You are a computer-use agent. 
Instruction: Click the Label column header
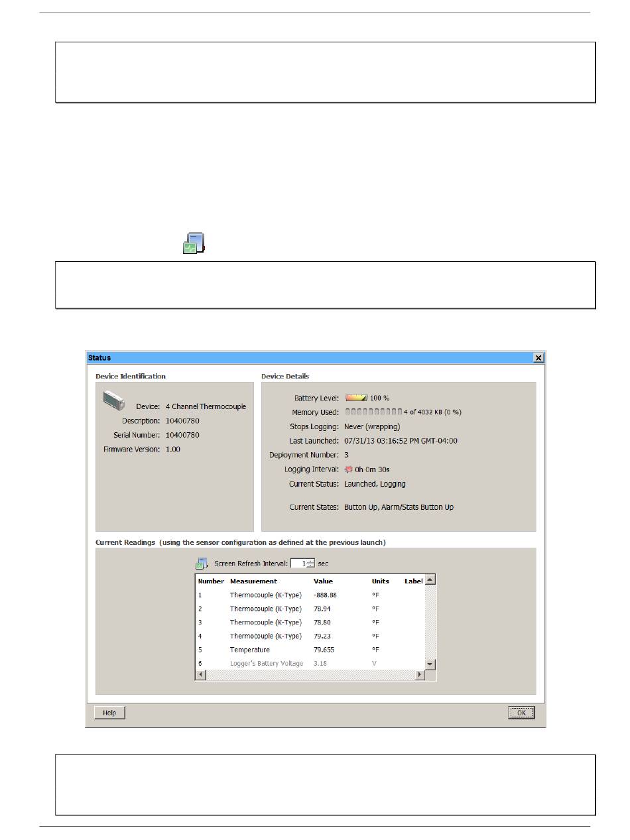[x=414, y=581]
